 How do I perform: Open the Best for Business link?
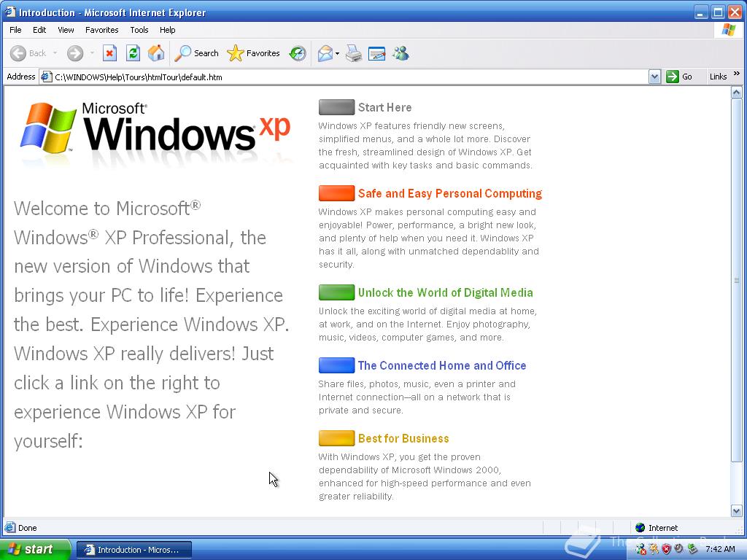(403, 438)
